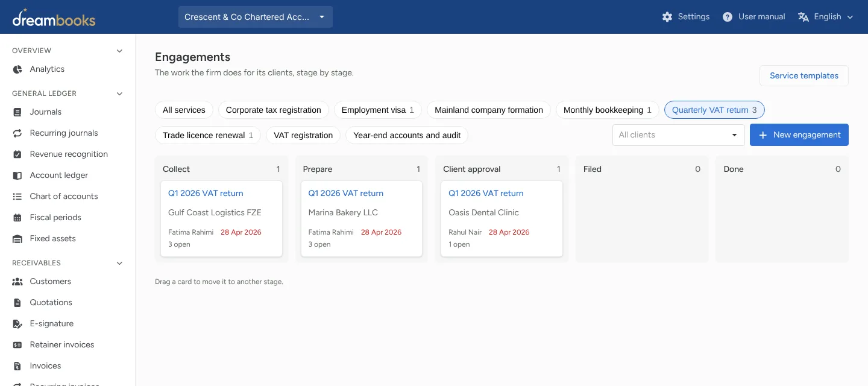Select the Quarterly VAT return chip
Screen dimensions: 868x386
pyautogui.click(x=714, y=110)
